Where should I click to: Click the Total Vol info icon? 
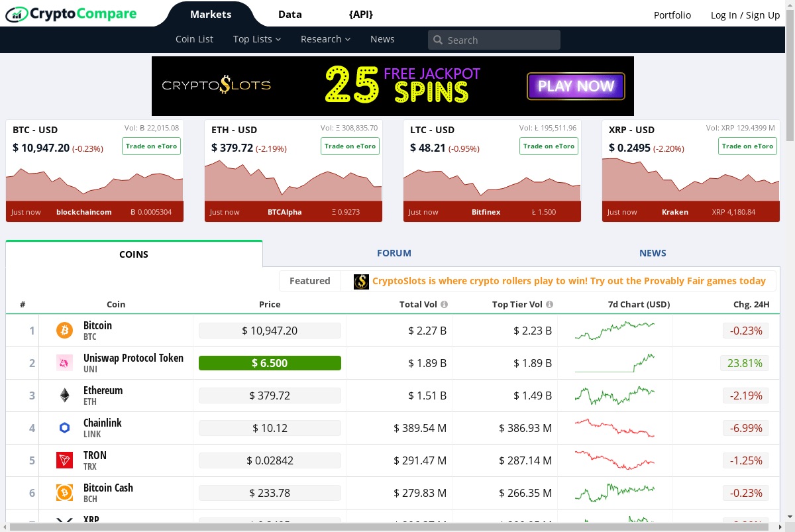click(x=444, y=304)
